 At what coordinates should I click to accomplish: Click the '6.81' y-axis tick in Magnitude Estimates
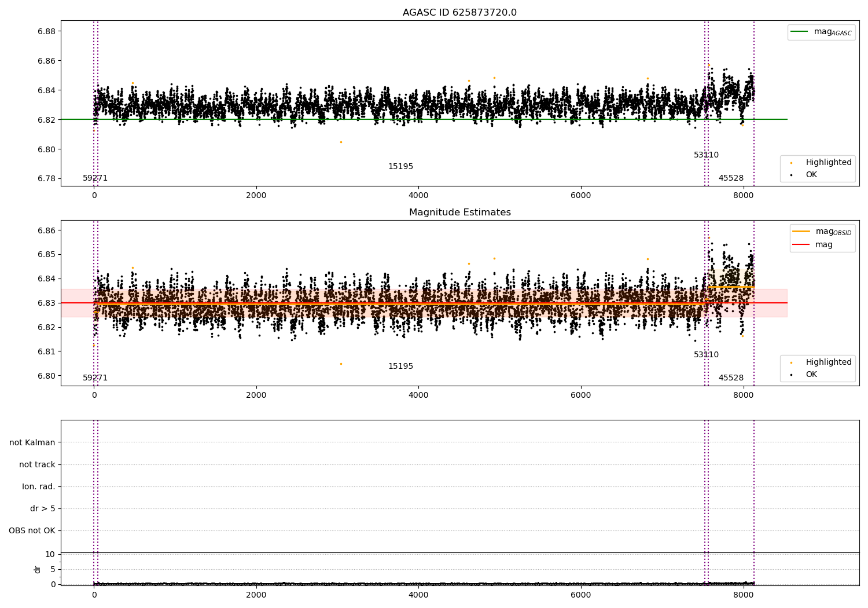[46, 351]
